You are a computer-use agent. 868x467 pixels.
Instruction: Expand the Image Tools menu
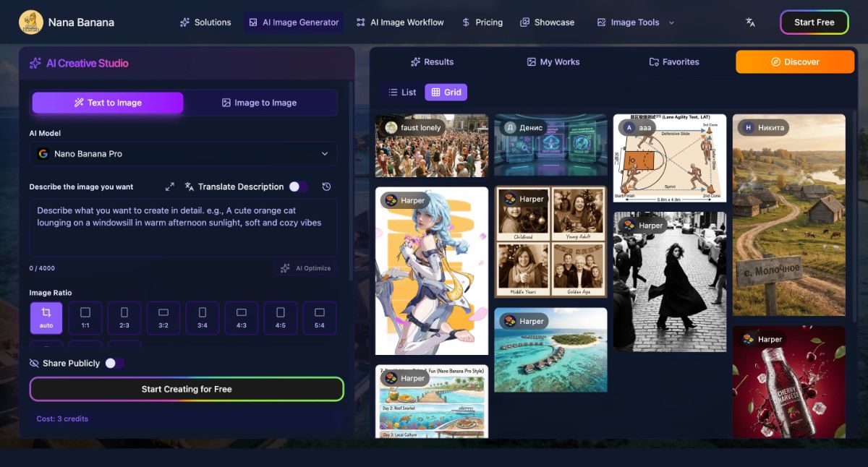pos(635,22)
